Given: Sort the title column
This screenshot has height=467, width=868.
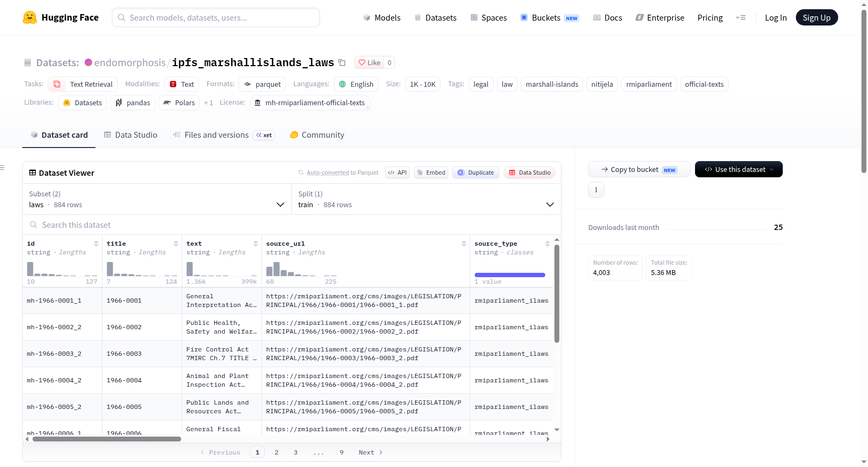Looking at the screenshot, I should click(x=176, y=244).
